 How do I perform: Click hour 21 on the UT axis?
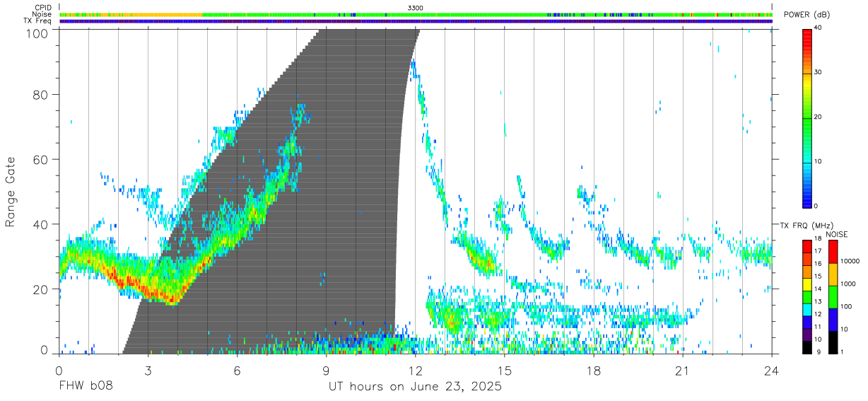(683, 369)
